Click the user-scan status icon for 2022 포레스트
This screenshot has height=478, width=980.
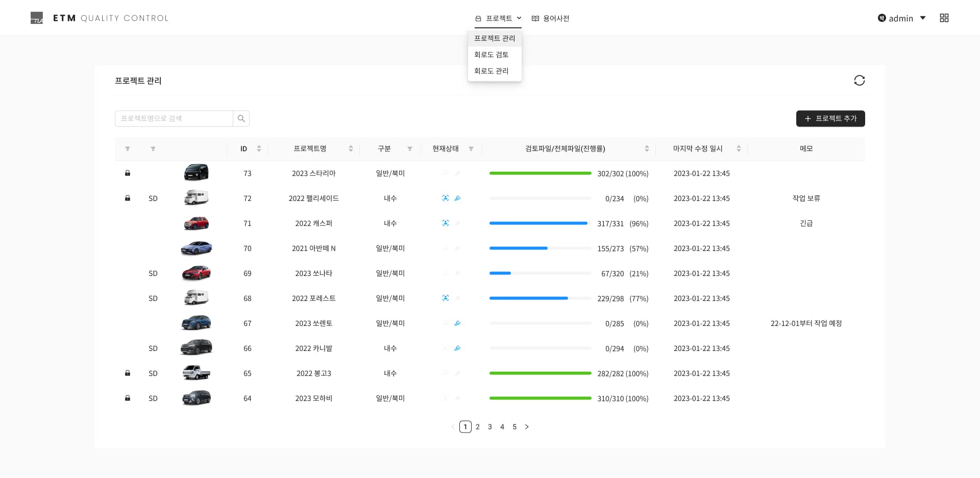tap(445, 298)
